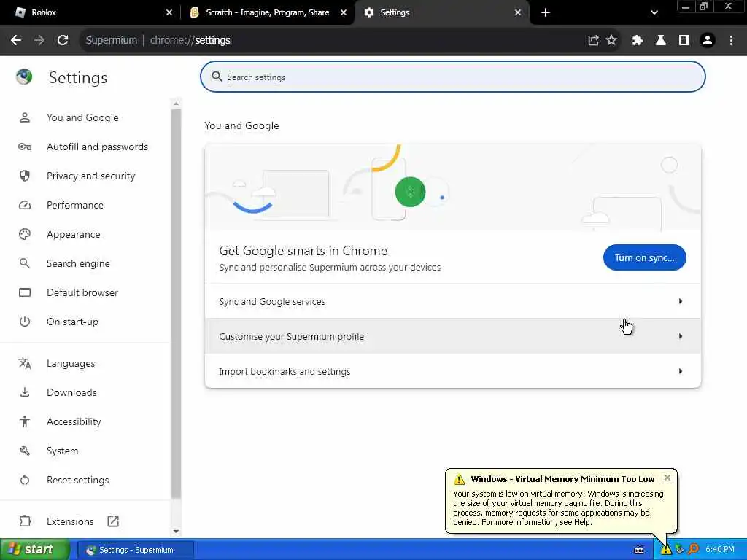This screenshot has height=560, width=747.
Task: Open the three-dot browser menu
Action: tap(731, 41)
